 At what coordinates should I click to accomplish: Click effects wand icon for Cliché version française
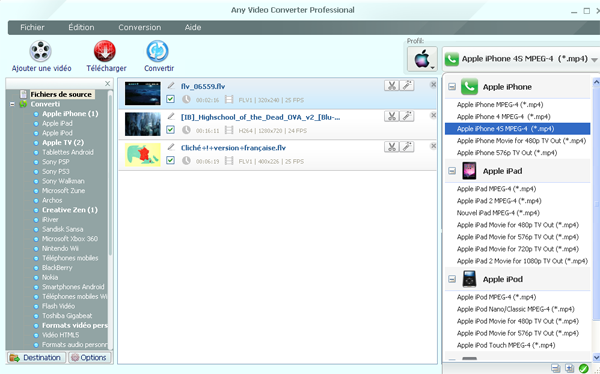pyautogui.click(x=407, y=147)
